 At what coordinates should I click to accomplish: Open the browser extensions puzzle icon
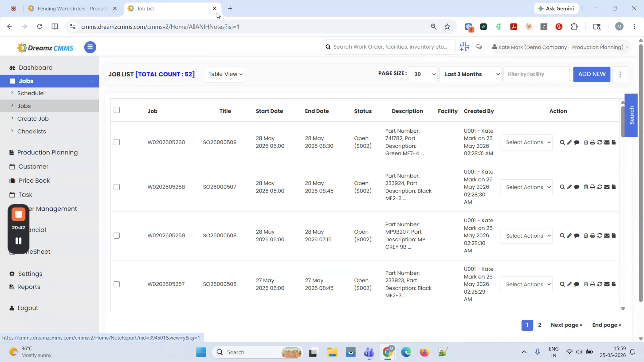point(574,27)
